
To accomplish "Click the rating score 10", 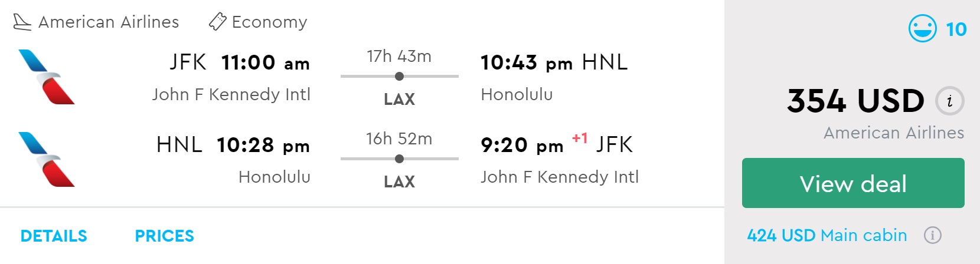I will click(x=956, y=29).
